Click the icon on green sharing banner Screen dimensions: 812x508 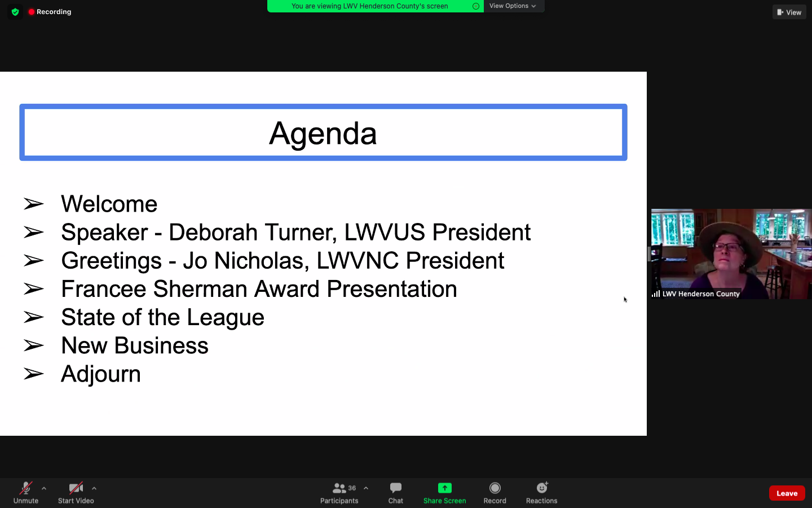click(476, 6)
